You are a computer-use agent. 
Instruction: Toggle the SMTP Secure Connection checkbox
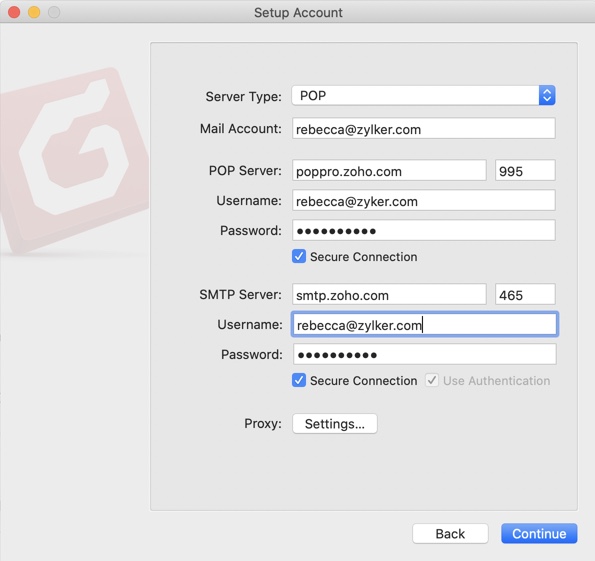coord(299,380)
